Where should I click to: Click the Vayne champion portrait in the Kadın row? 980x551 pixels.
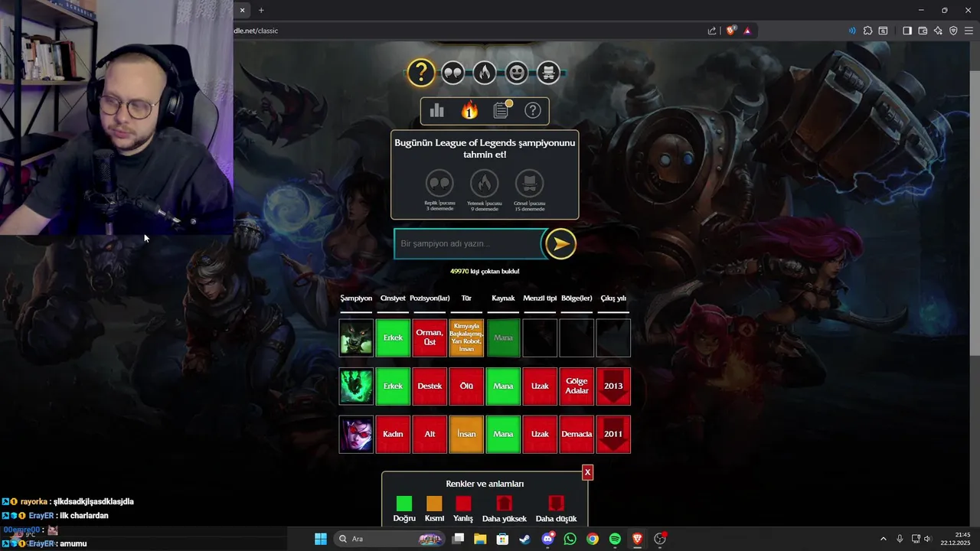pyautogui.click(x=356, y=434)
